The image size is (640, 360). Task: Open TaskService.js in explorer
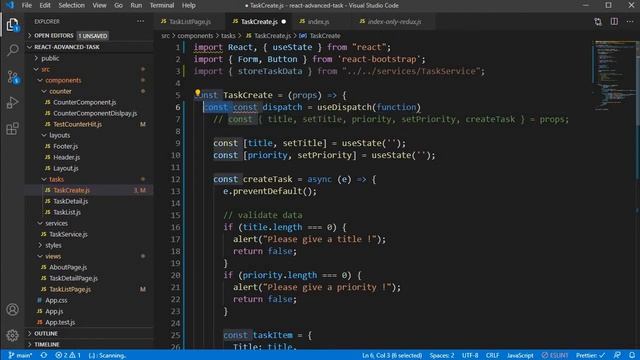point(68,234)
